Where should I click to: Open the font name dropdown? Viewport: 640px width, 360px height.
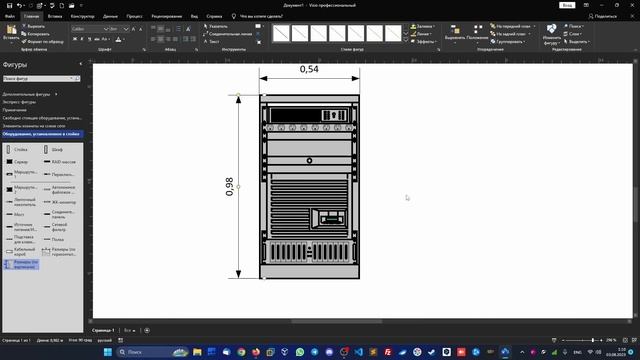(x=106, y=29)
